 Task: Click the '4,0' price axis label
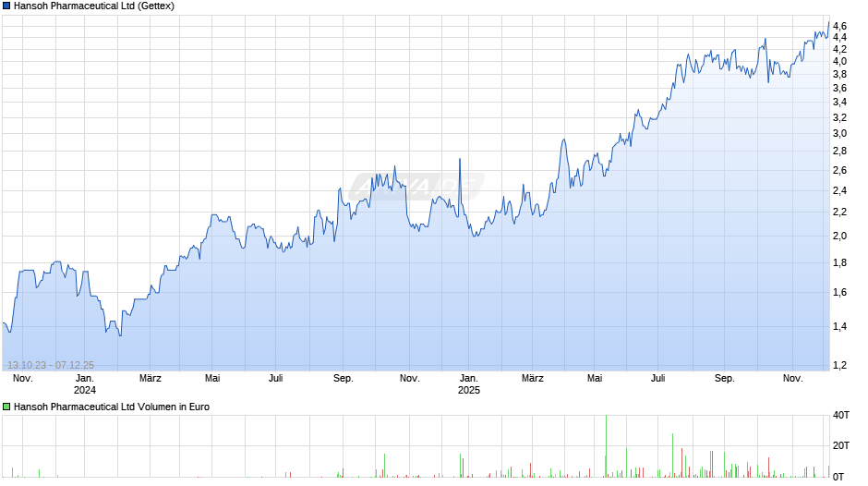pos(839,62)
